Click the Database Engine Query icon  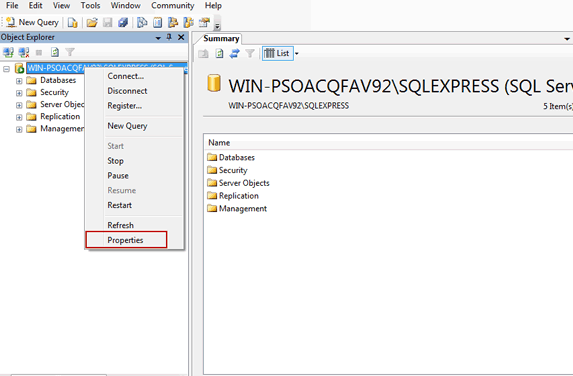(73, 23)
